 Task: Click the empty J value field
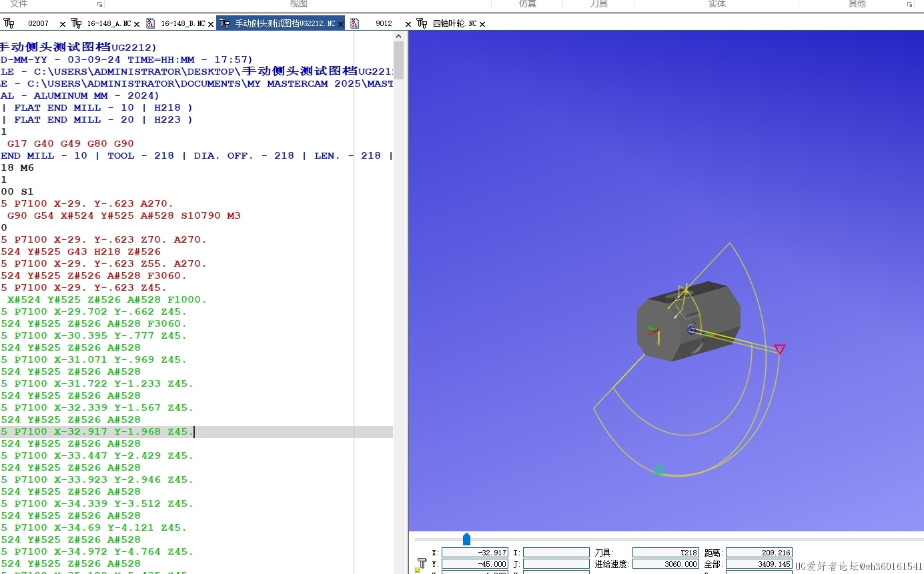pyautogui.click(x=556, y=564)
